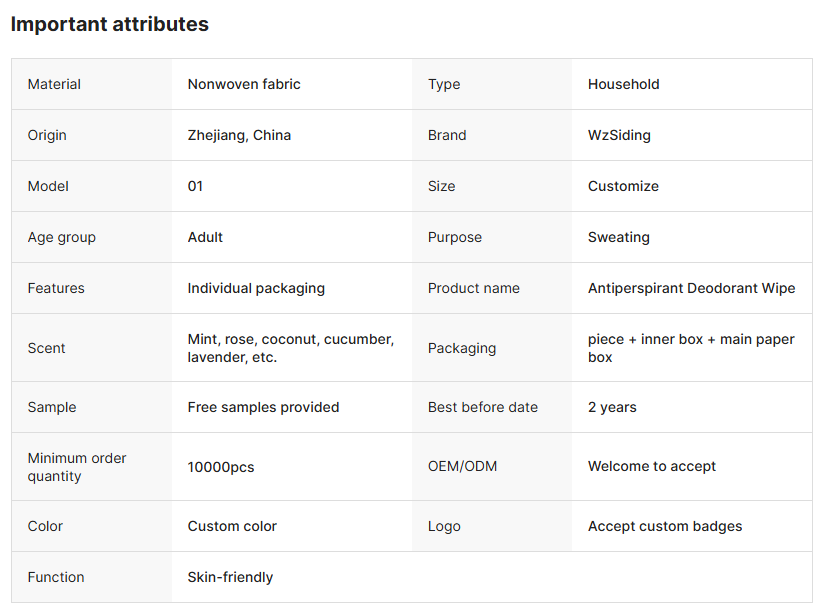Click the Important attributes heading
The height and width of the screenshot is (614, 823).
pyautogui.click(x=110, y=25)
